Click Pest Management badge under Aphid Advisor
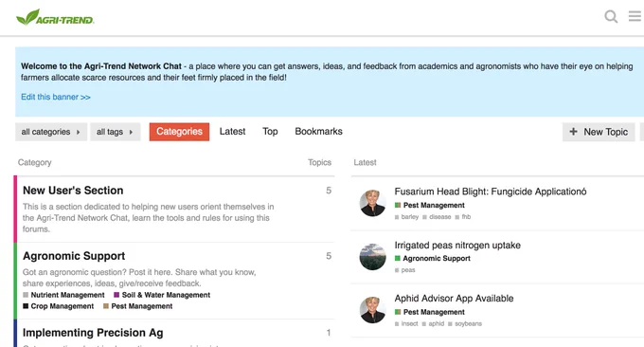644x347 pixels. (430, 312)
